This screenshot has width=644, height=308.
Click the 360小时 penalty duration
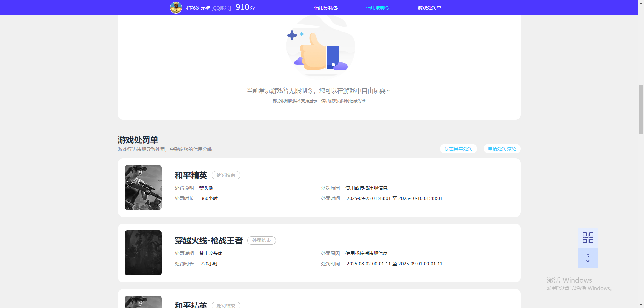209,198
